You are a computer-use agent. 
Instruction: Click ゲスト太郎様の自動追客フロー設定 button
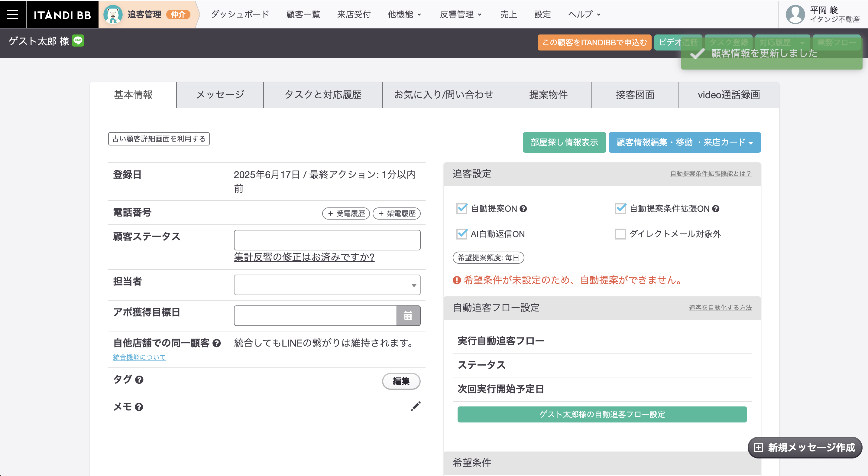(602, 414)
